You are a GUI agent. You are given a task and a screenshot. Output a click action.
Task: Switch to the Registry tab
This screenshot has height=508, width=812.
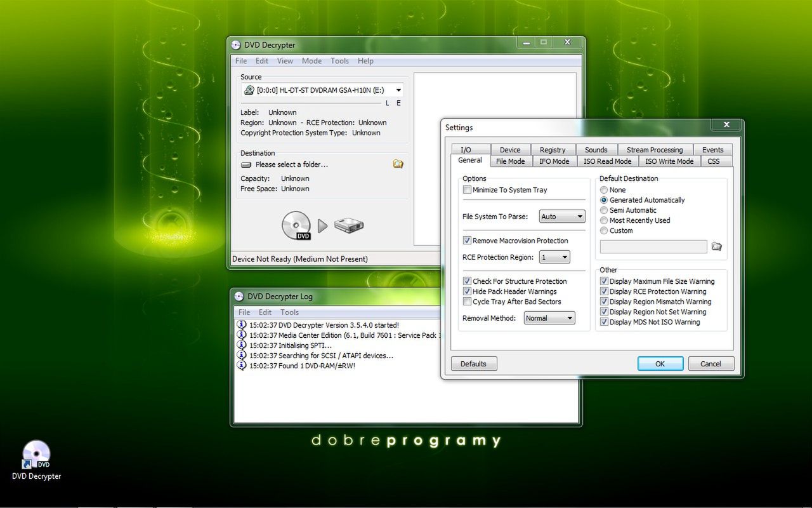553,150
